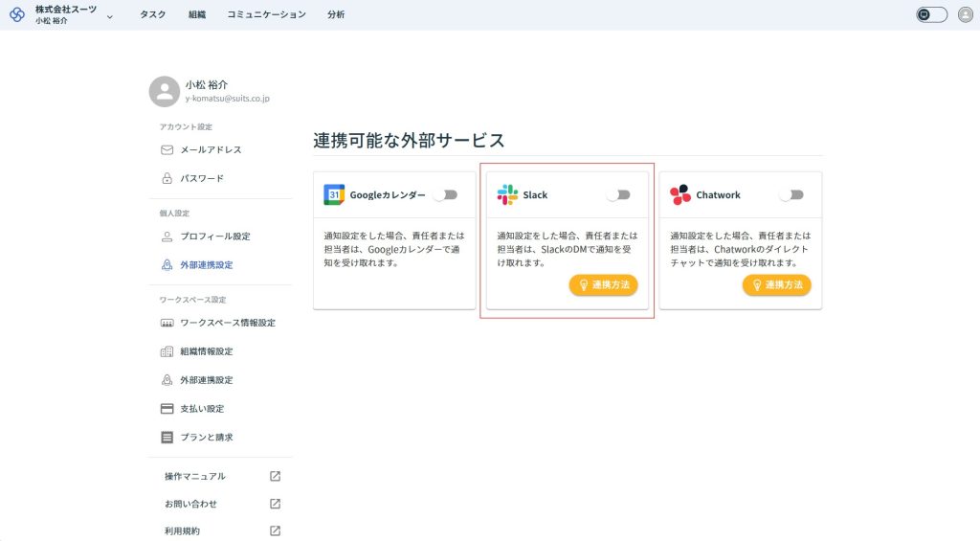The width and height of the screenshot is (980, 541).
Task: Click the Slack card description text
Action: [x=568, y=249]
